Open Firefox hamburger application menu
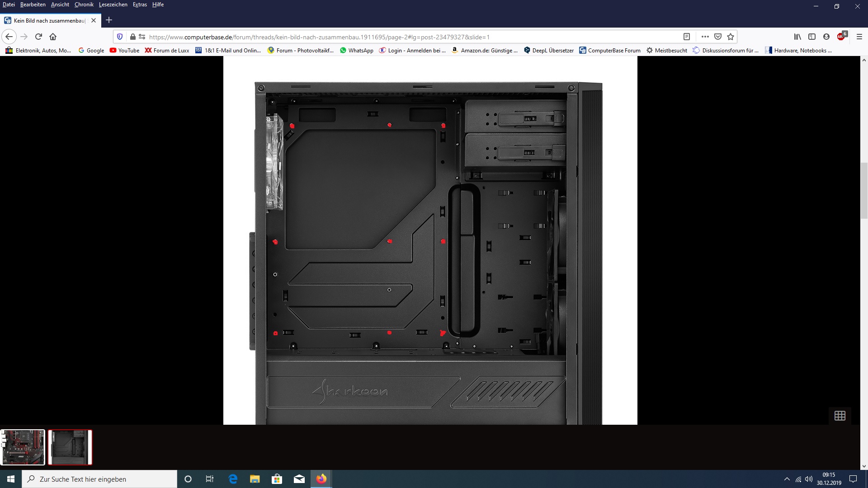This screenshot has width=868, height=488. (859, 37)
